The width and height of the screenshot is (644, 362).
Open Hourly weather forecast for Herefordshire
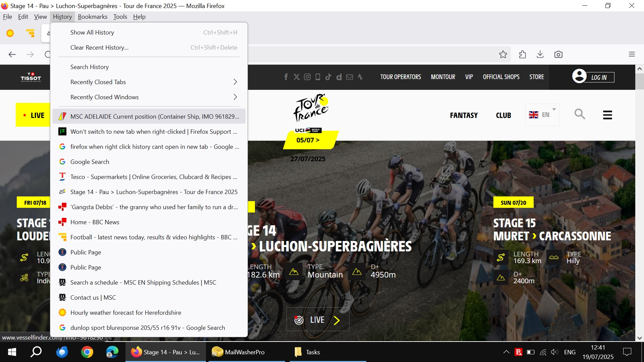[149, 313]
